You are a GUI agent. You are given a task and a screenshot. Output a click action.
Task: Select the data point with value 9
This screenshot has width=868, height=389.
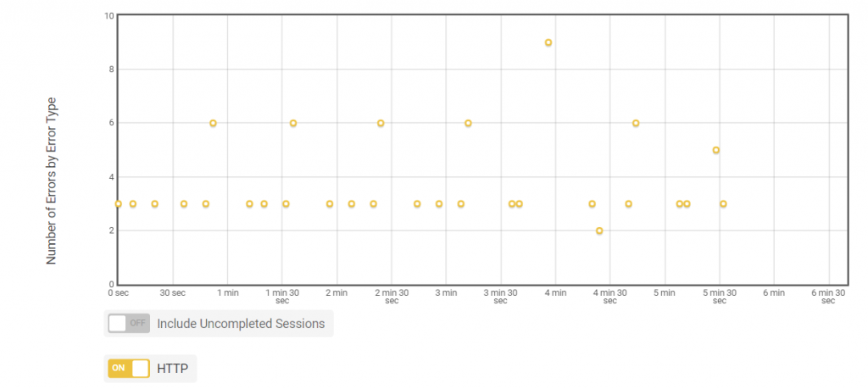548,42
